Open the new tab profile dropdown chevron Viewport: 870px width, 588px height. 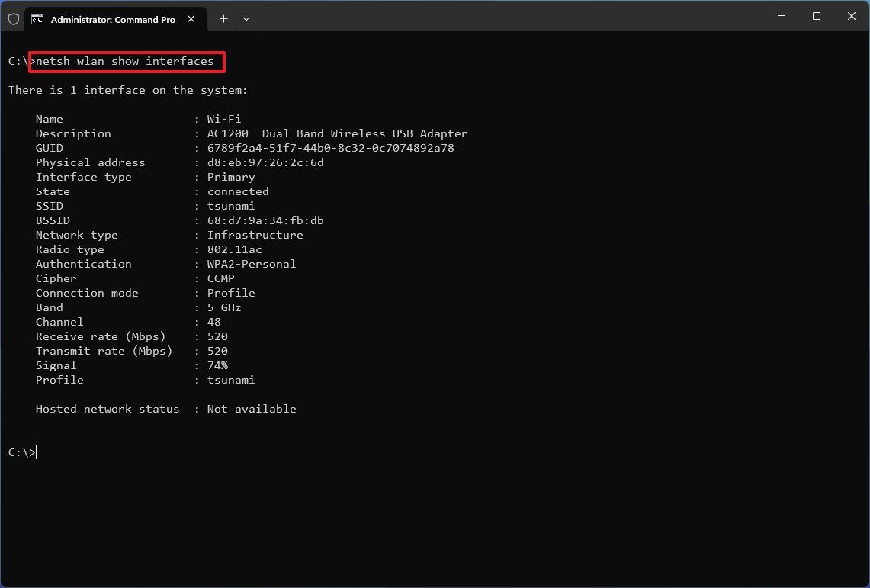click(246, 19)
